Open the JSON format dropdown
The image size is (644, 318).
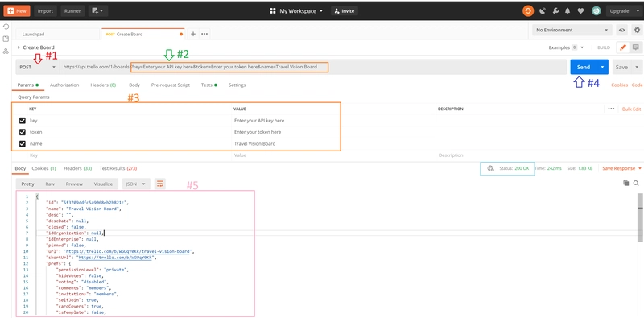136,184
